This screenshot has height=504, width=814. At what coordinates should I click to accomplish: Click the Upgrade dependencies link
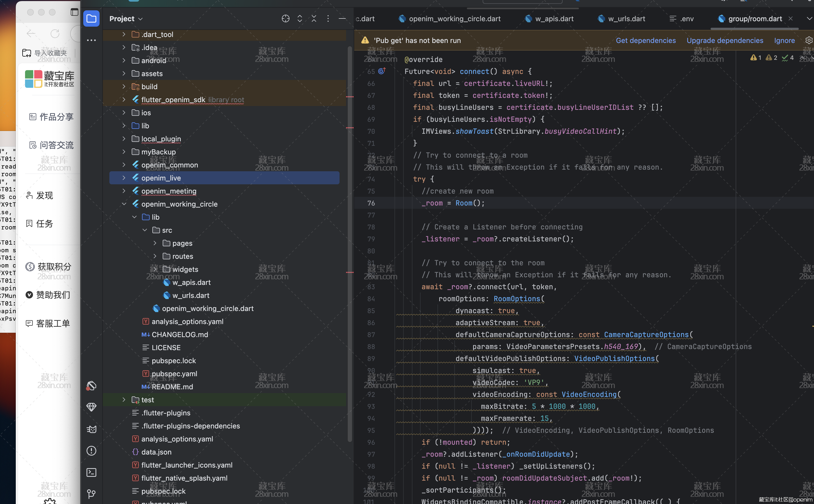[724, 40]
